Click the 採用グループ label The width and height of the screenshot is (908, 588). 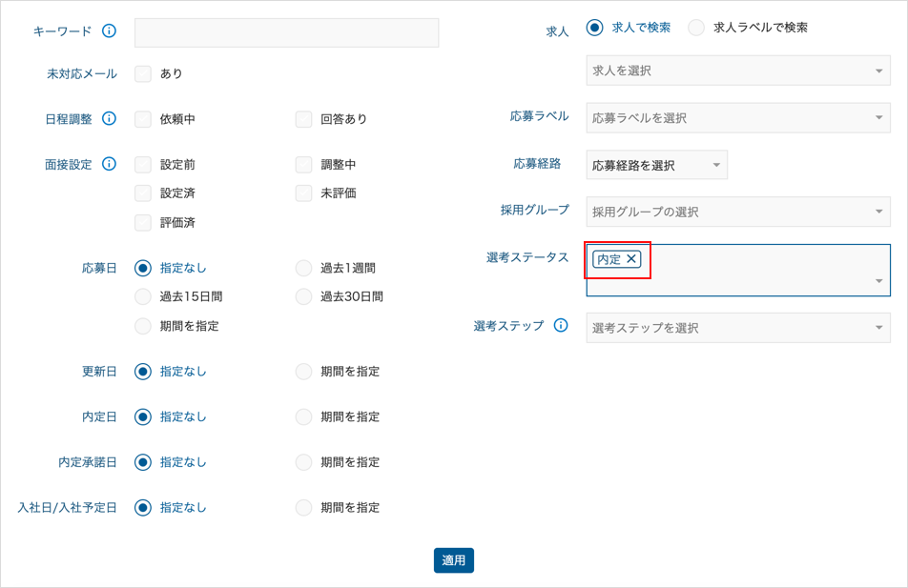pos(535,210)
